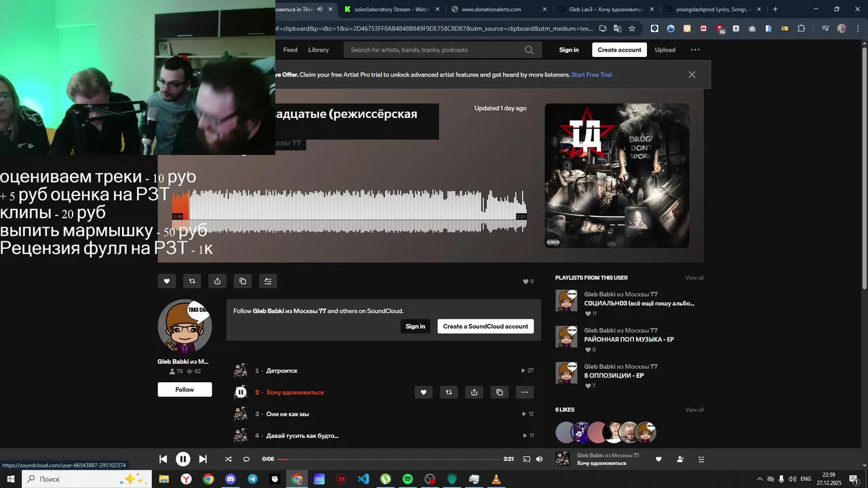Open the playlist album artwork
Image resolution: width=868 pixels, height=488 pixels.
click(617, 176)
